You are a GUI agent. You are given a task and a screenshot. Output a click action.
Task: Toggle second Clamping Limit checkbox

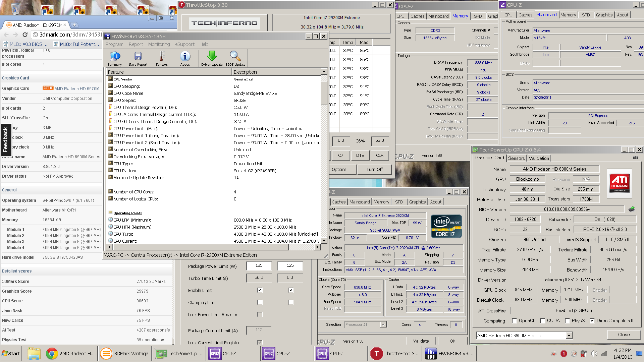[291, 302]
